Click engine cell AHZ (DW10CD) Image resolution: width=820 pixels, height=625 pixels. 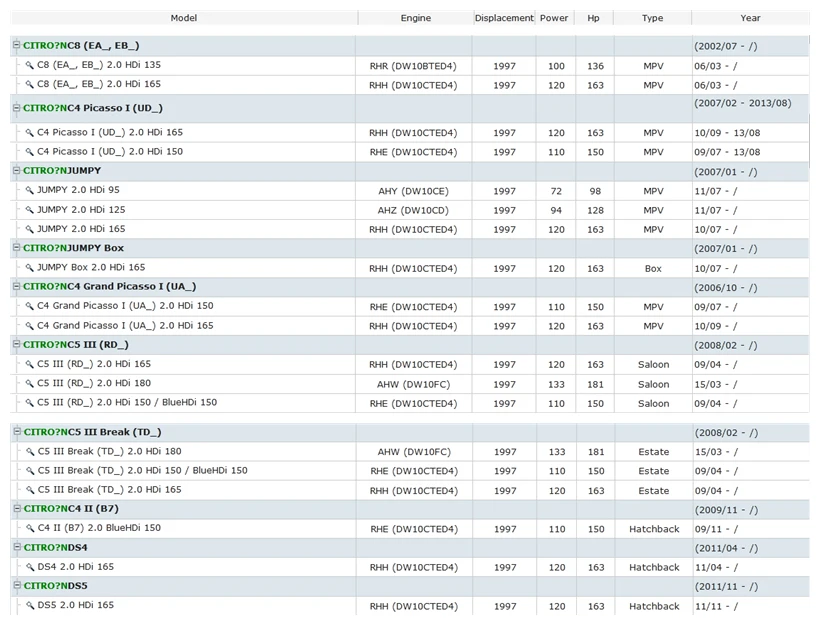(x=413, y=211)
